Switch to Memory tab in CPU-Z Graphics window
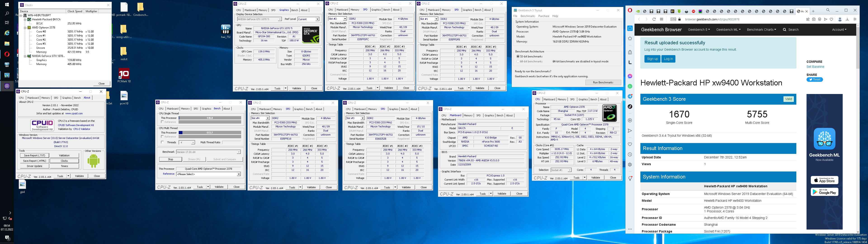Viewport: 868px width, 244px height. (x=263, y=10)
